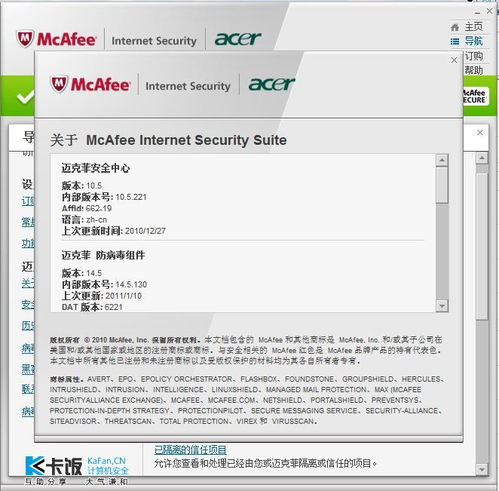Click the green checkmark status icon
499x491 pixels.
(x=25, y=97)
